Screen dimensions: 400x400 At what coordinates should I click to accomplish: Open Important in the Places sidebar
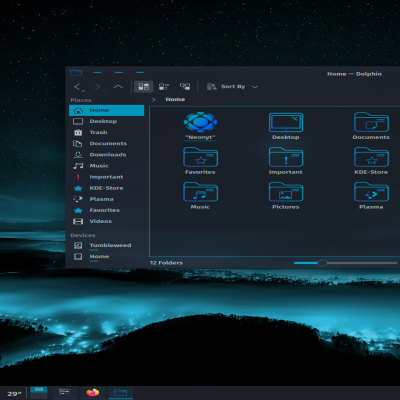pos(107,177)
